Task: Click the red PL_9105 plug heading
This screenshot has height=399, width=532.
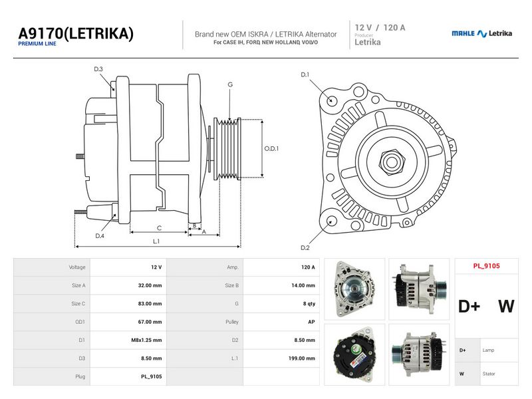Action: point(486,266)
